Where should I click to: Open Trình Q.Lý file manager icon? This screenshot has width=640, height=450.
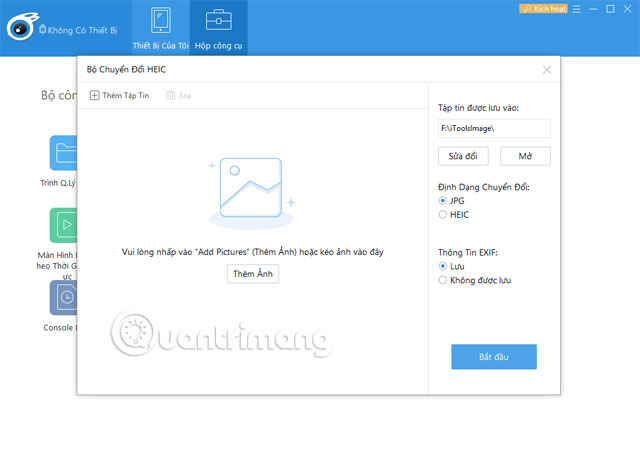tap(63, 153)
